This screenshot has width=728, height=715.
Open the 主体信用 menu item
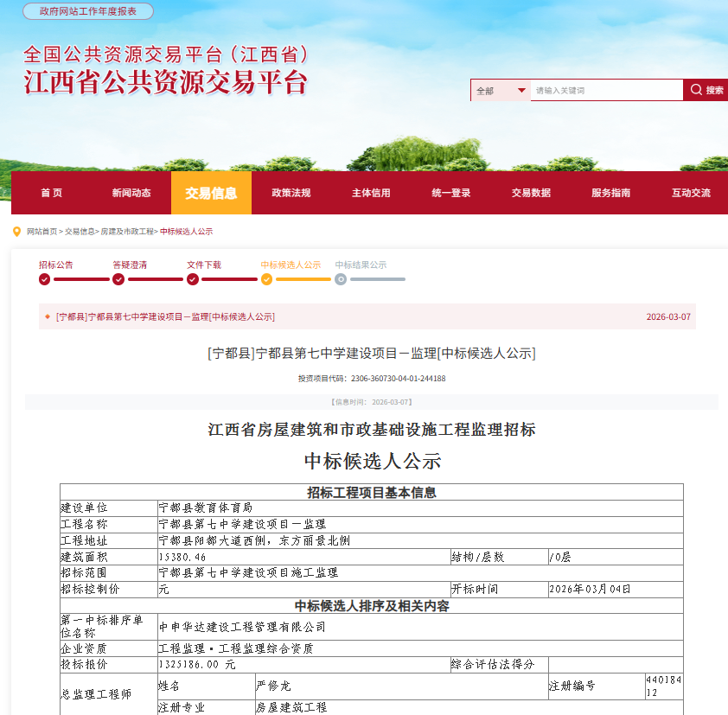click(371, 193)
